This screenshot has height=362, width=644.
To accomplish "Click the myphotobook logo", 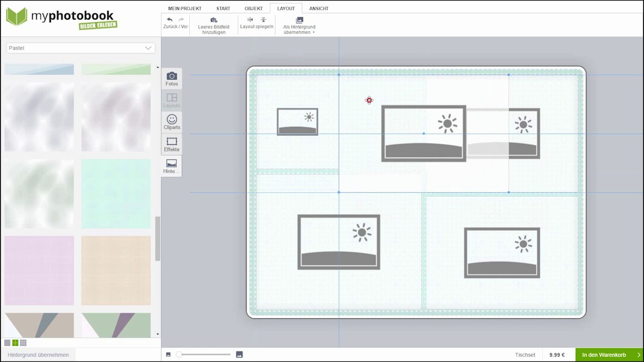I will (x=61, y=18).
